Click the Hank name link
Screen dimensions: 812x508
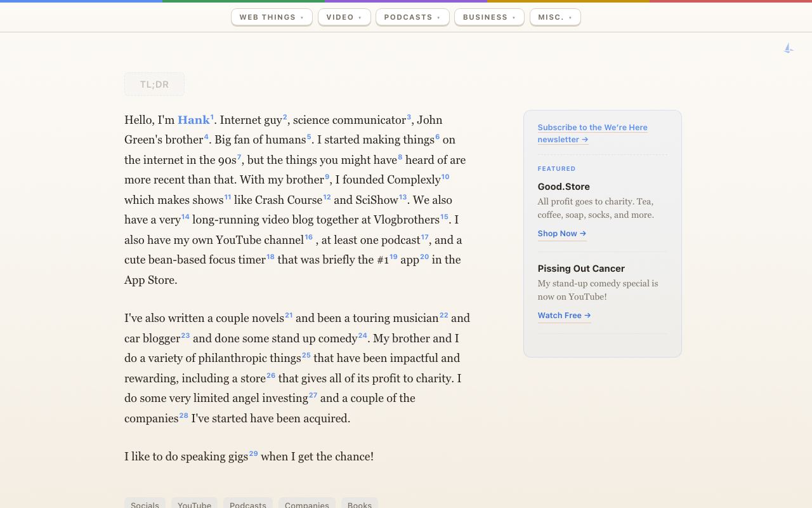tap(193, 120)
